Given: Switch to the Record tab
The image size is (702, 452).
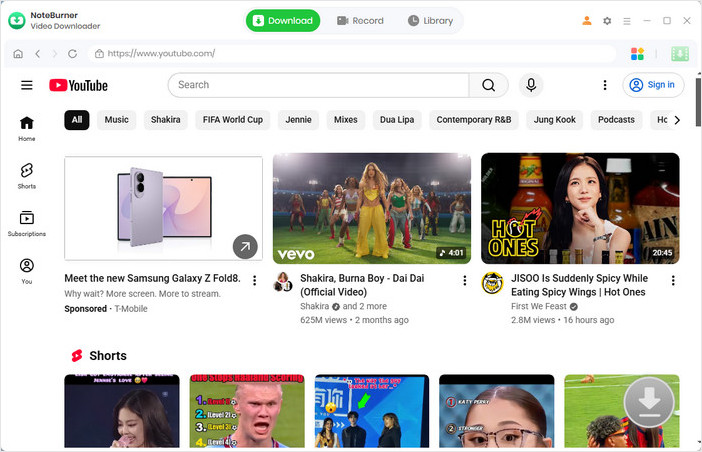Looking at the screenshot, I should coord(360,21).
